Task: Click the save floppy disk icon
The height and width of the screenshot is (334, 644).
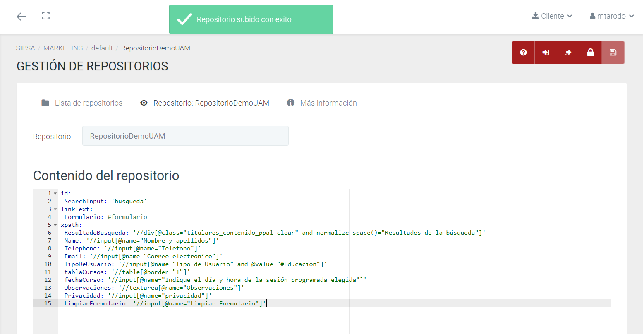Action: [x=613, y=53]
